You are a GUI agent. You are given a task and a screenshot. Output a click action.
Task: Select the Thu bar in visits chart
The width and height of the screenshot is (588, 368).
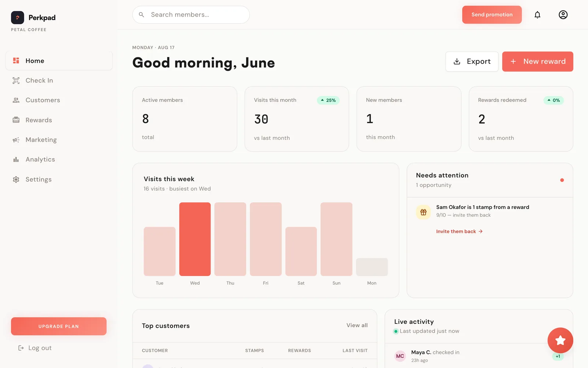coord(230,239)
